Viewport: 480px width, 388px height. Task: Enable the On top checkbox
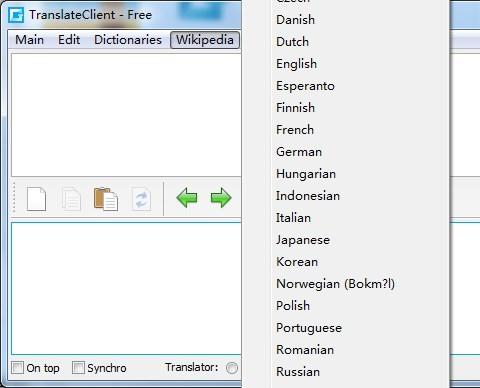click(x=17, y=368)
